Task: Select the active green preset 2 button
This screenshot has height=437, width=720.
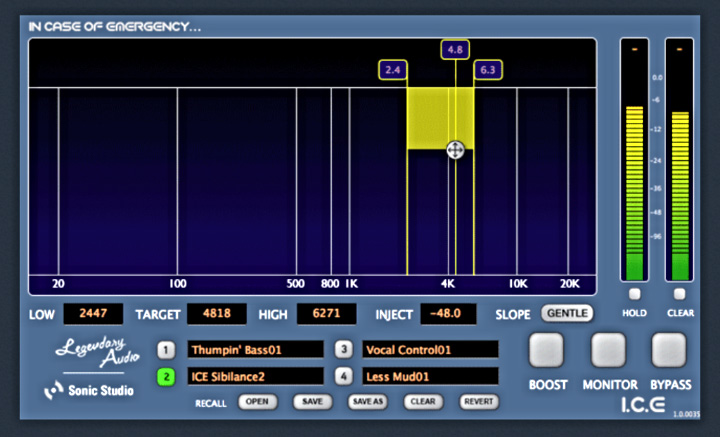Action: click(x=166, y=377)
